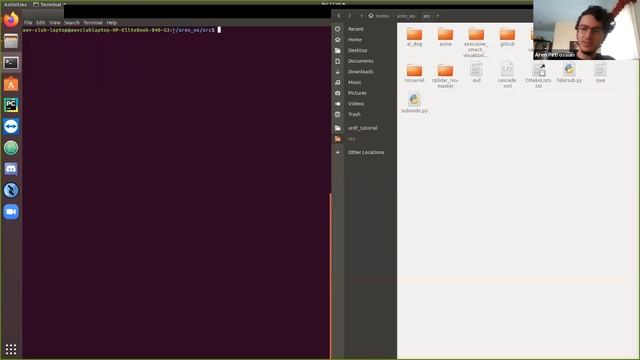Go forward in the Files window

[350, 16]
